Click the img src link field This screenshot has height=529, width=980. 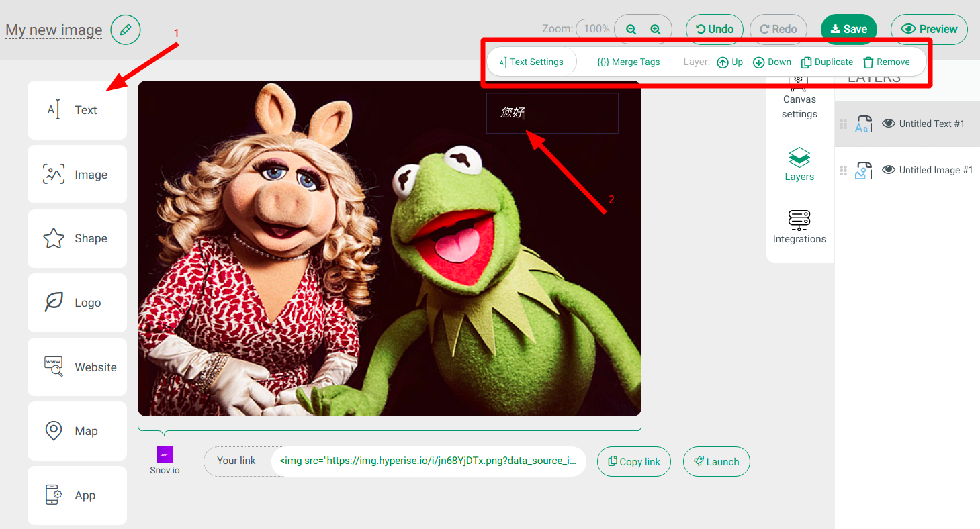point(429,461)
